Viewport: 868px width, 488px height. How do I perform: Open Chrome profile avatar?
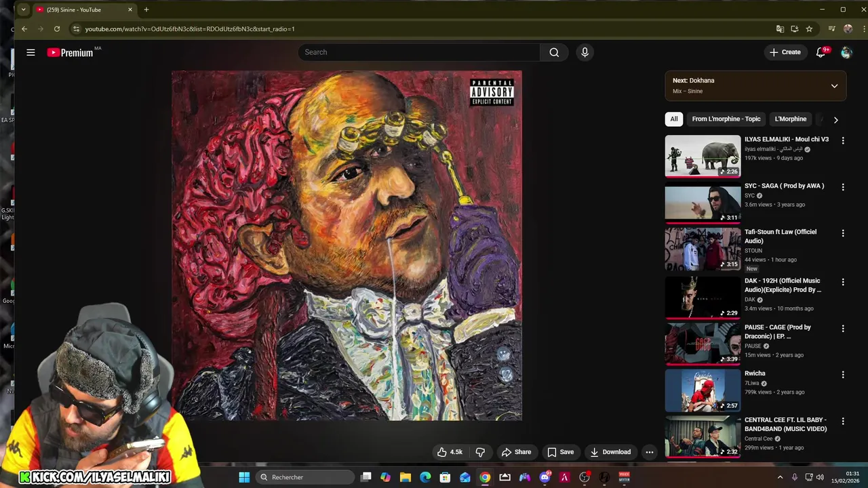coord(848,29)
